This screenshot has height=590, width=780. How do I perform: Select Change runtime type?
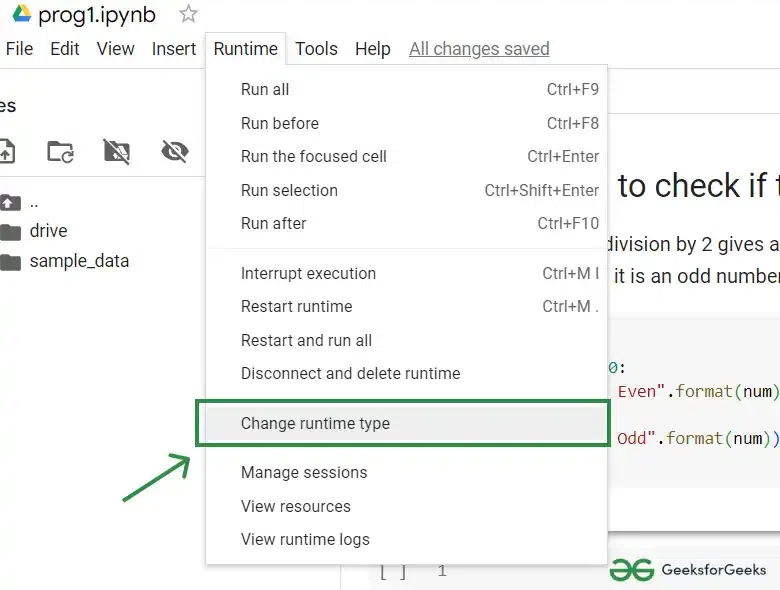[315, 423]
